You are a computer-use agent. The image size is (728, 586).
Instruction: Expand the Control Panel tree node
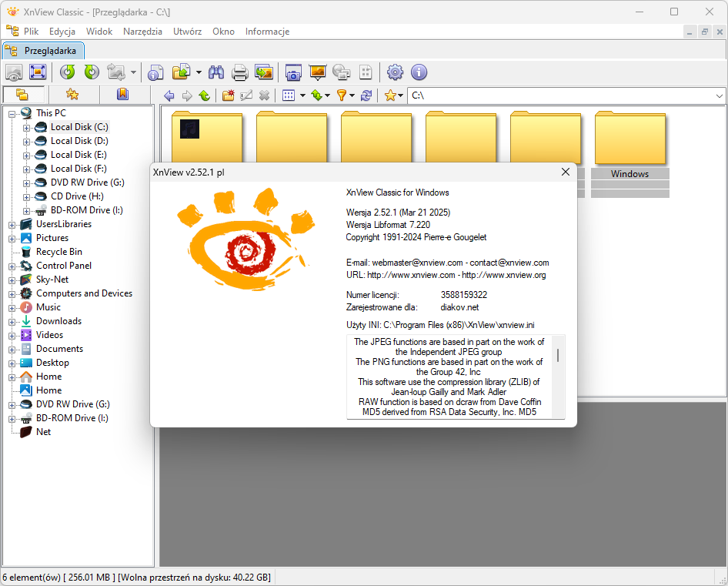pos(12,266)
